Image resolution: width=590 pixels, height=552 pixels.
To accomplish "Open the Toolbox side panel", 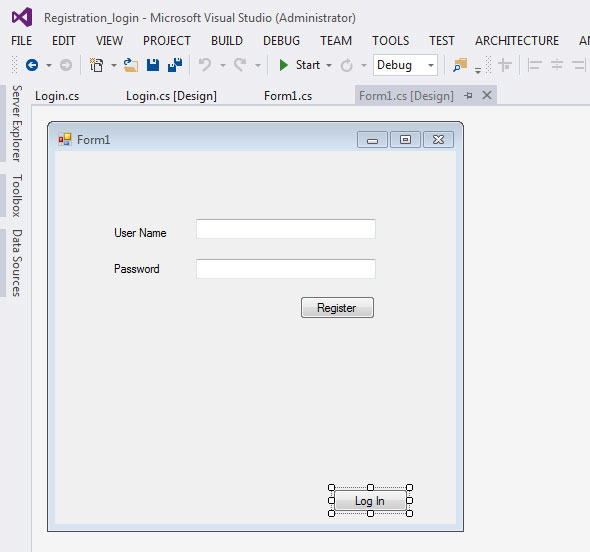I will click(17, 196).
